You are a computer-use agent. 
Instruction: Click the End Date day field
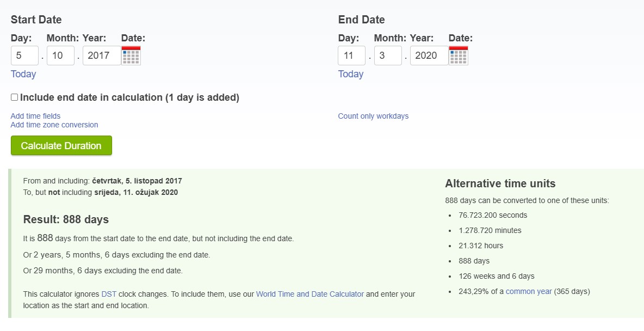pos(352,56)
